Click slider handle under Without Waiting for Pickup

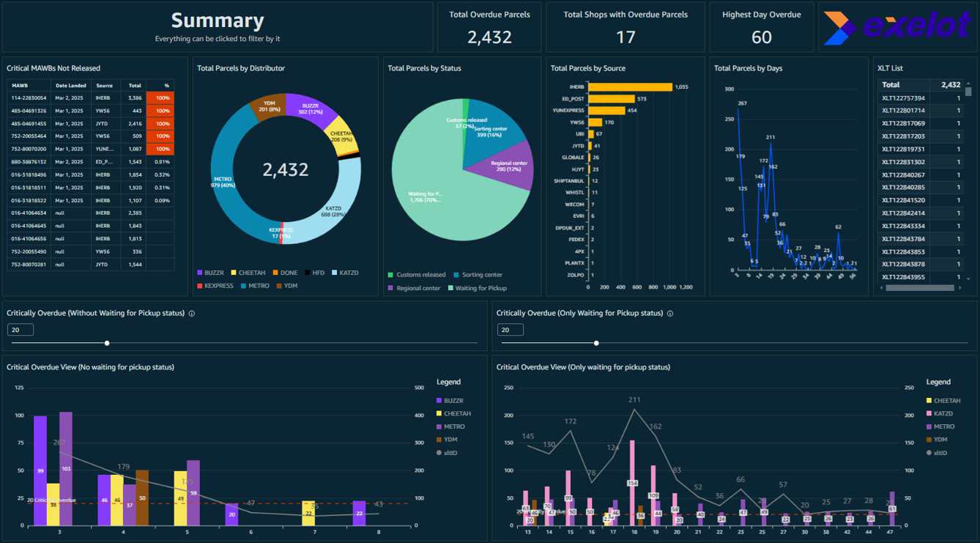[x=107, y=343]
